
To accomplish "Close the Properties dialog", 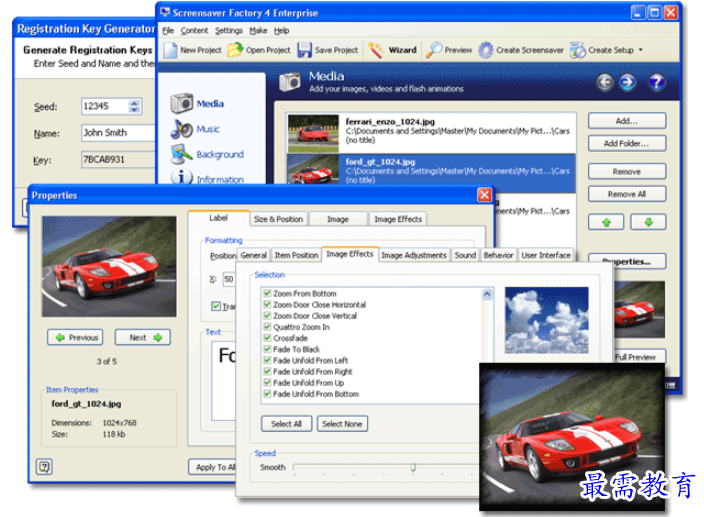I will [484, 195].
